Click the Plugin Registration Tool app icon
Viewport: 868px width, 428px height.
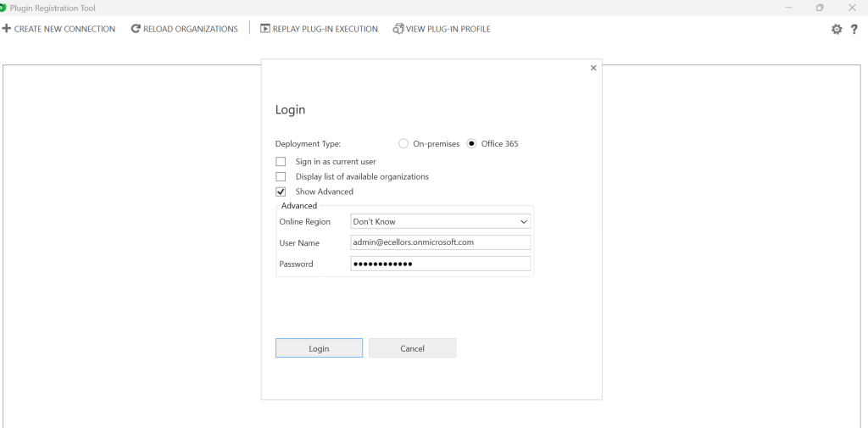pyautogui.click(x=3, y=8)
